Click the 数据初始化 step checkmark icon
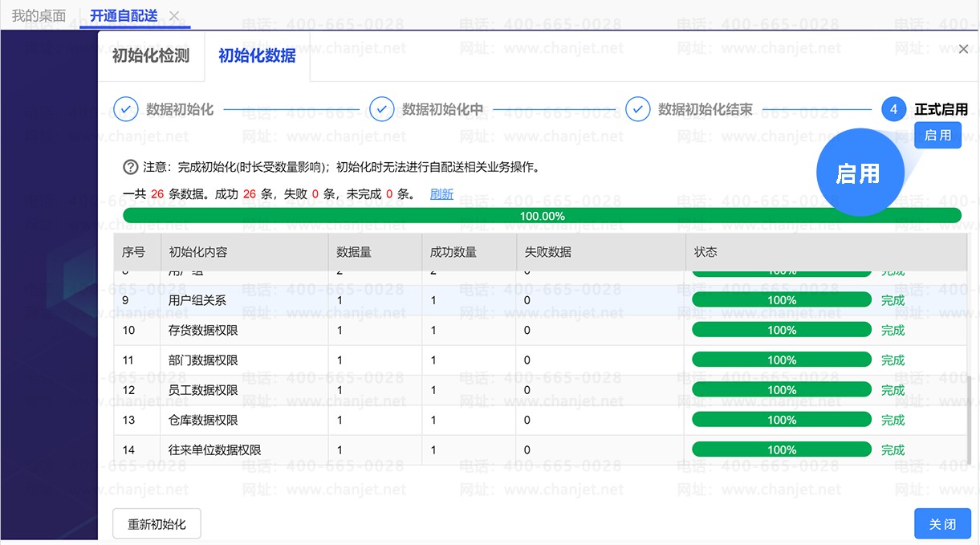This screenshot has height=545, width=980. [126, 109]
